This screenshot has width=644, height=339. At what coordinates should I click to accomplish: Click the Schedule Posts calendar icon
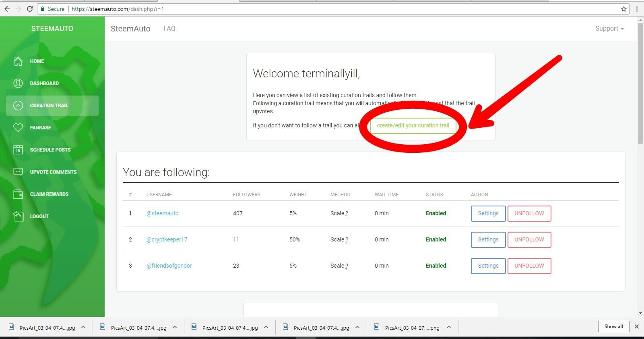pyautogui.click(x=18, y=150)
